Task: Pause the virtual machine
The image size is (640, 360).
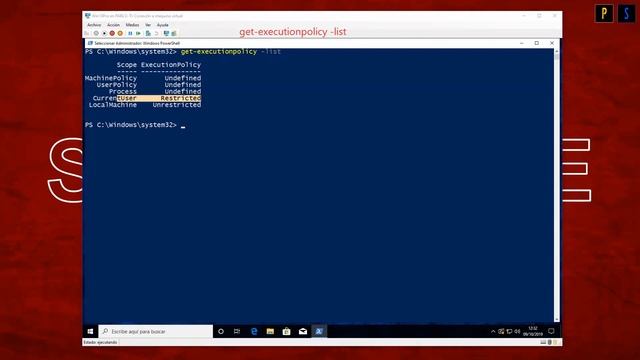Action: pyautogui.click(x=130, y=33)
